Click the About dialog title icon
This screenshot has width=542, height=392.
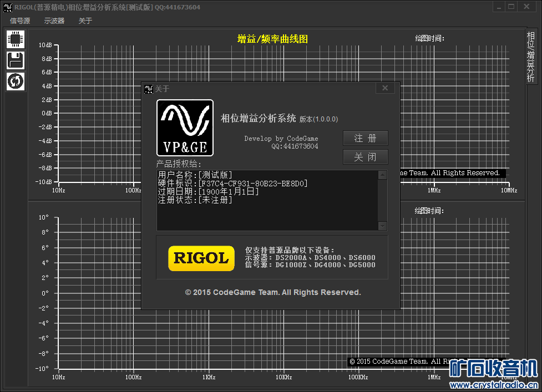tap(149, 89)
